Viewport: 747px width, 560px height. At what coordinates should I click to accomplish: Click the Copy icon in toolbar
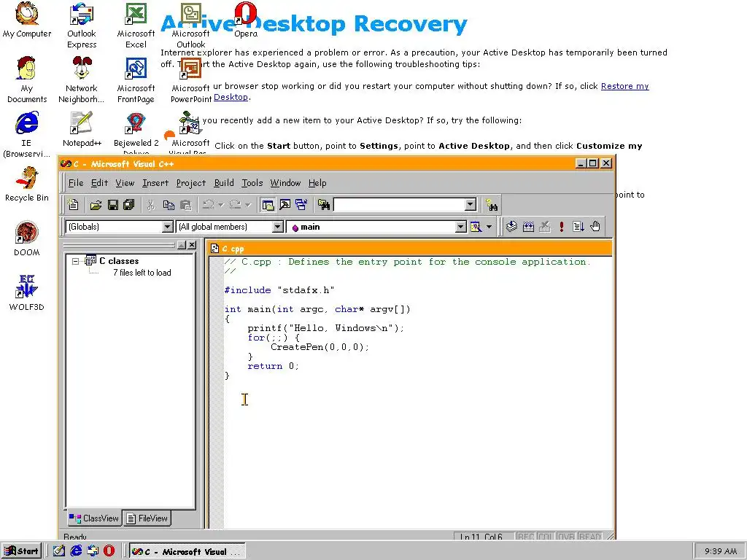[169, 205]
